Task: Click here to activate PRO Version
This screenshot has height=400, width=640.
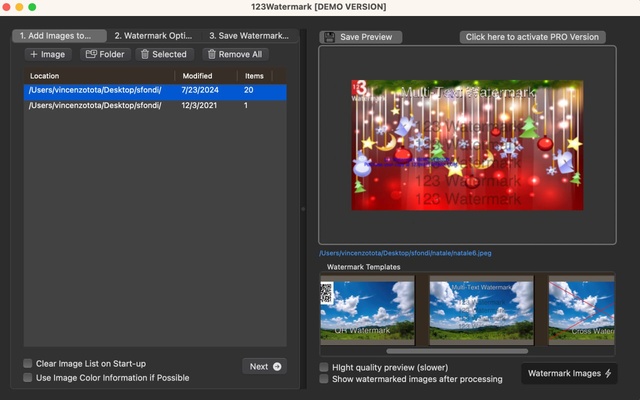Action: (x=532, y=37)
